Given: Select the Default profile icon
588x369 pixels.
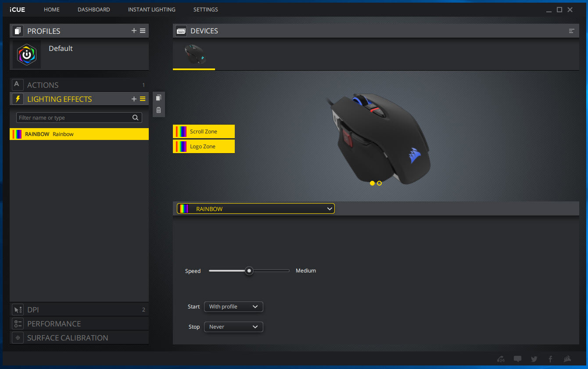Looking at the screenshot, I should pos(27,54).
